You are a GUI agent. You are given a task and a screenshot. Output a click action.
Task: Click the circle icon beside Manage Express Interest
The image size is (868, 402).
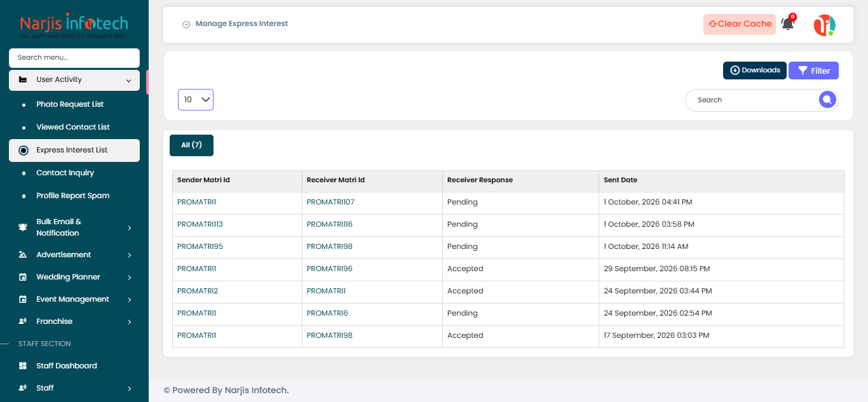[186, 24]
